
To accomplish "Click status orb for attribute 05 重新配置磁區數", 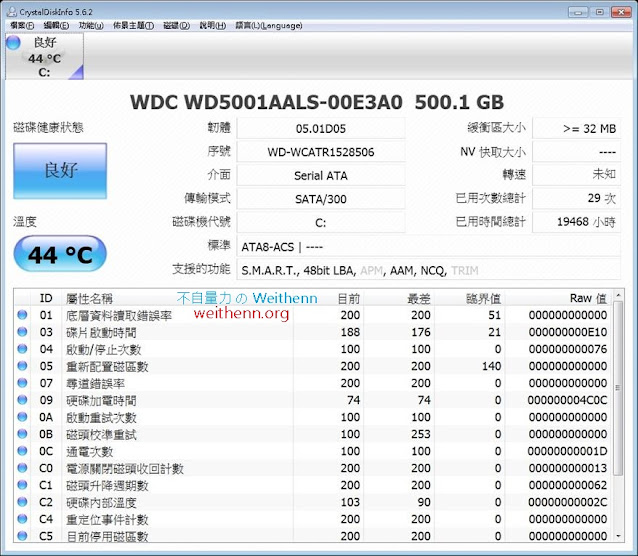I will [x=22, y=366].
